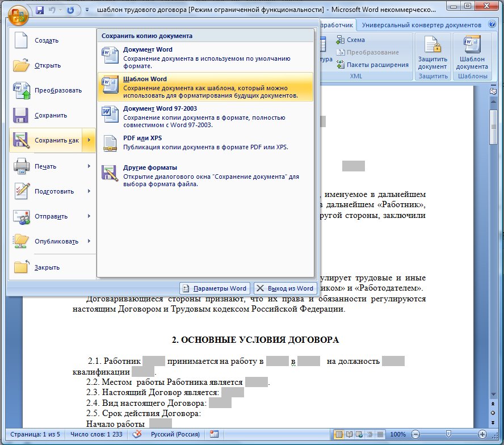Click the Подготовить checklist icon

click(22, 191)
